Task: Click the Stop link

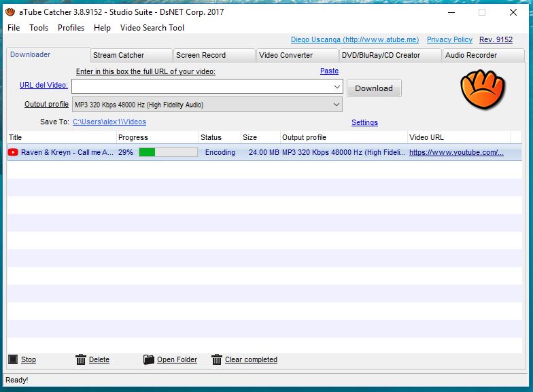Action: (29, 359)
